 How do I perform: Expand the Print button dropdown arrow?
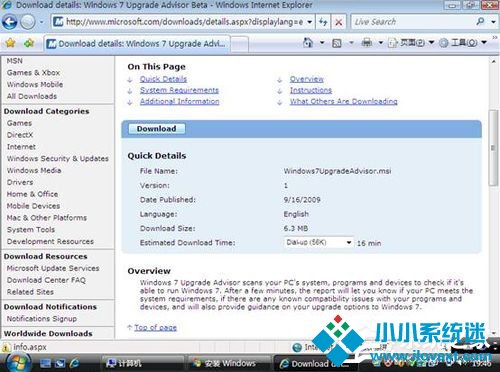point(380,43)
